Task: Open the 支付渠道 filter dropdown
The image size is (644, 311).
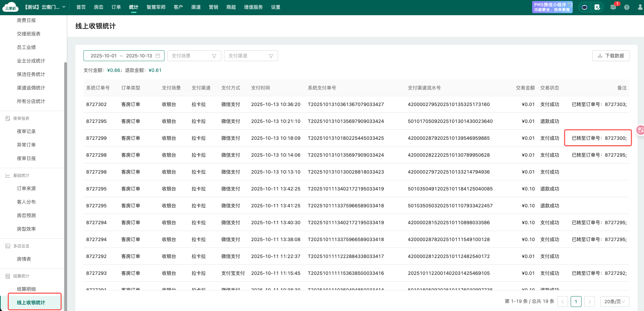Action: coord(251,56)
